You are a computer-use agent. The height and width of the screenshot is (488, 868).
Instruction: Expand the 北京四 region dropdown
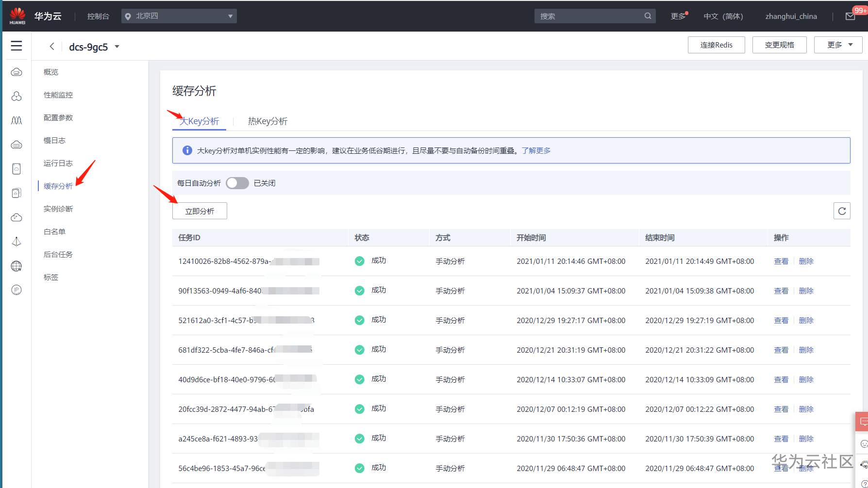pyautogui.click(x=179, y=16)
